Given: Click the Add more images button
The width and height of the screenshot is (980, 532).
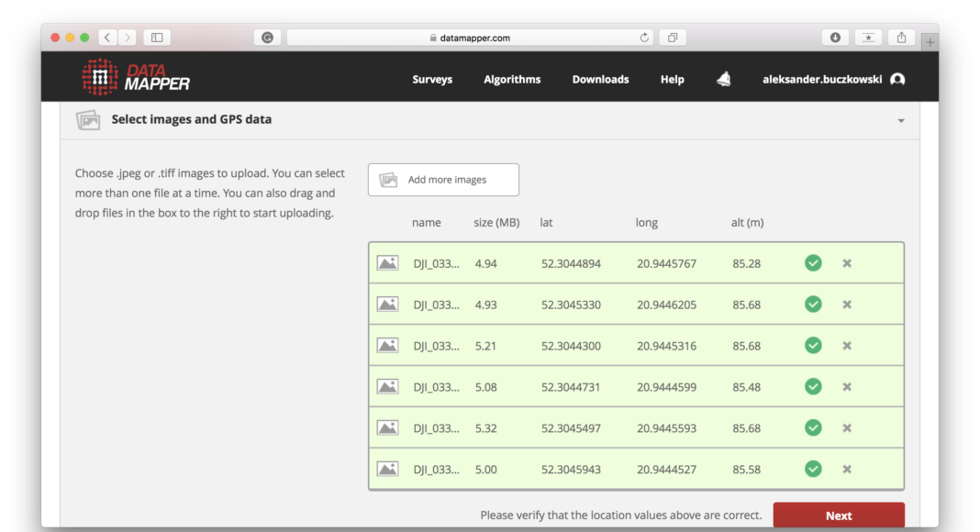Looking at the screenshot, I should click(x=443, y=180).
